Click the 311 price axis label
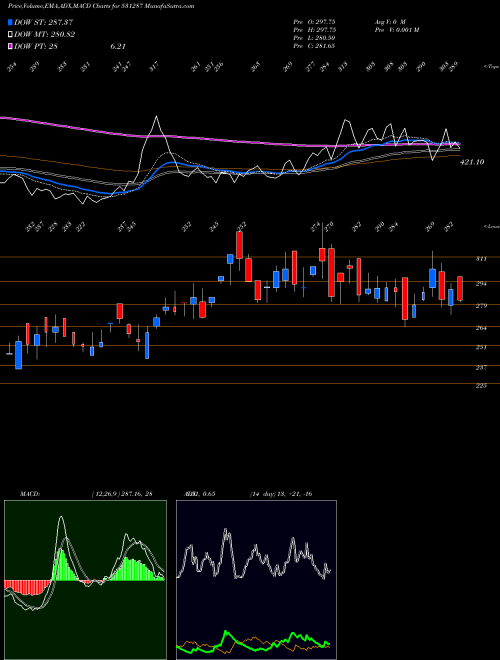 tap(481, 259)
